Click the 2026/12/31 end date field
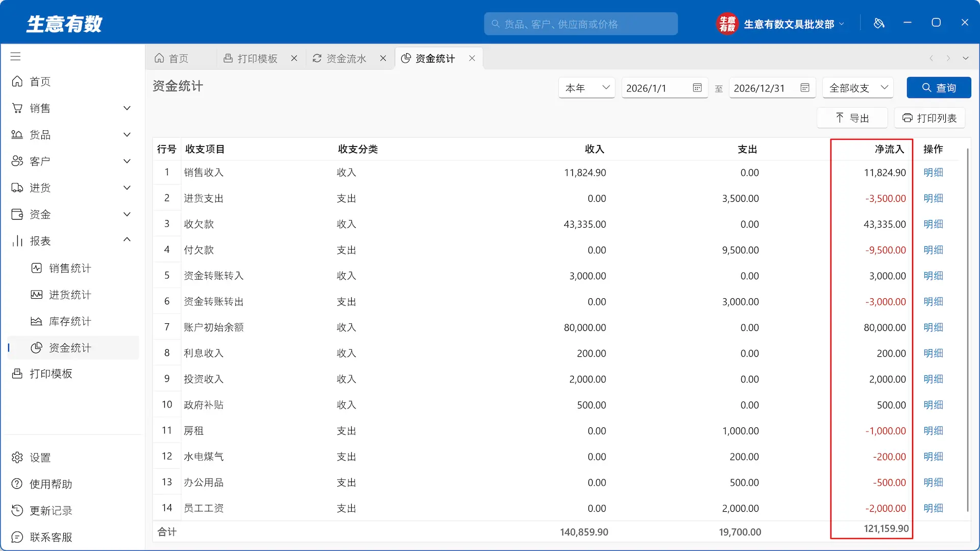Image resolution: width=980 pixels, height=551 pixels. pyautogui.click(x=772, y=88)
